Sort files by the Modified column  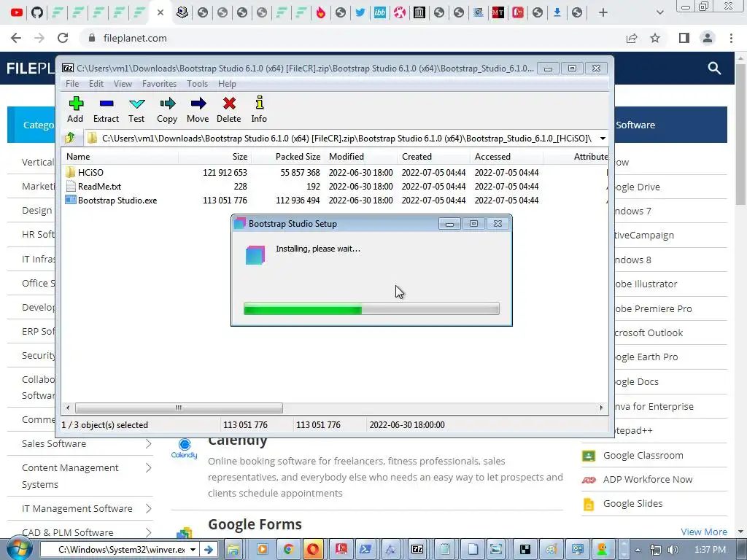pyautogui.click(x=361, y=157)
